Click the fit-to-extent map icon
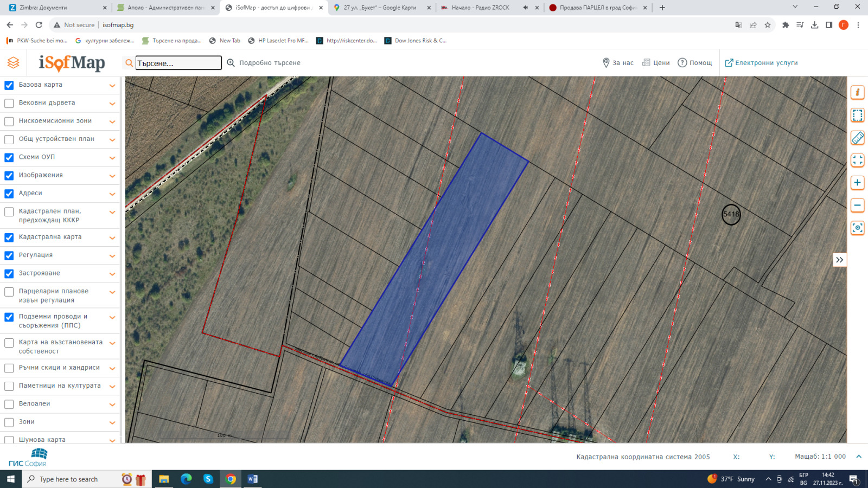 pos(857,160)
